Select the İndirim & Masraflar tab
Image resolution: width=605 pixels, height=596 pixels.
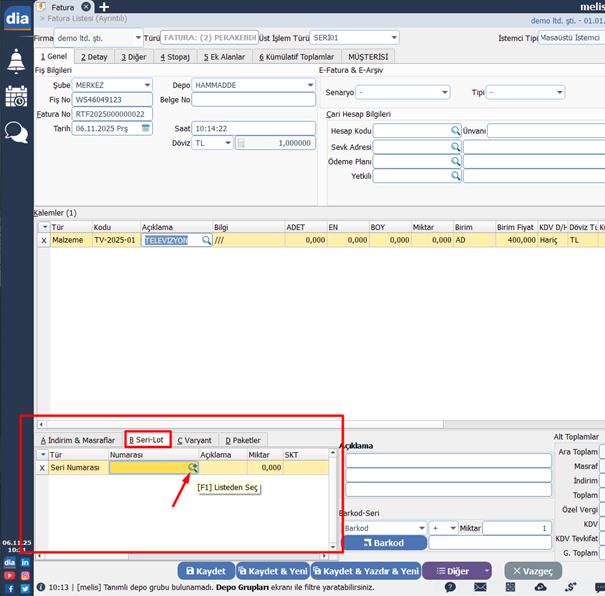[78, 440]
